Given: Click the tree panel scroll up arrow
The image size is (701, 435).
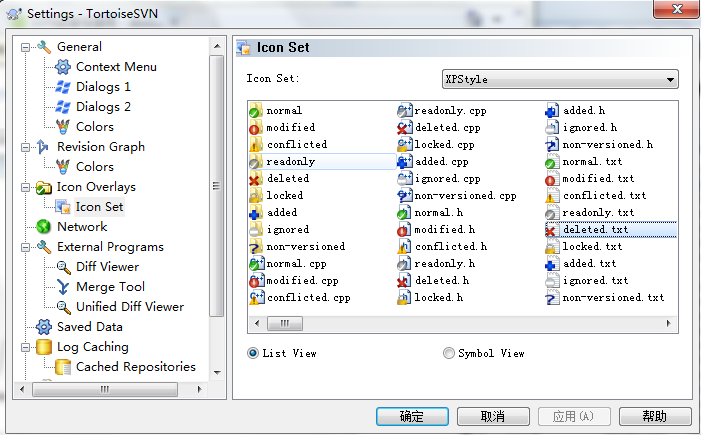Looking at the screenshot, I should pyautogui.click(x=217, y=46).
